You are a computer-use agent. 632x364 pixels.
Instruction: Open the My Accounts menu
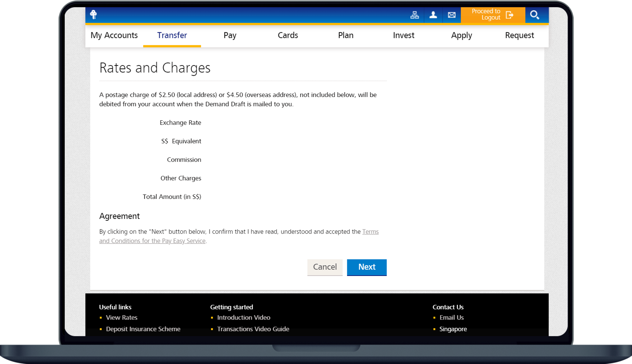click(x=114, y=35)
